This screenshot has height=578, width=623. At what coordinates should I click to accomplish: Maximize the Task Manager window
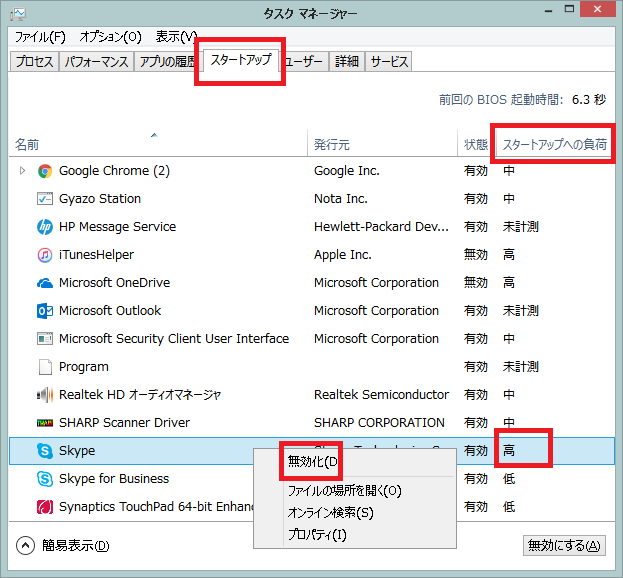[x=569, y=10]
